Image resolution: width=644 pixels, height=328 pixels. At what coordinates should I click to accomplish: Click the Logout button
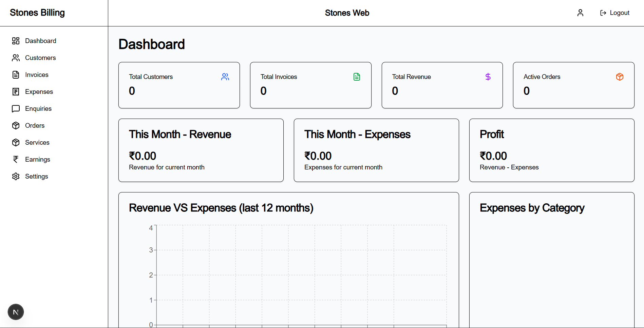(x=614, y=13)
